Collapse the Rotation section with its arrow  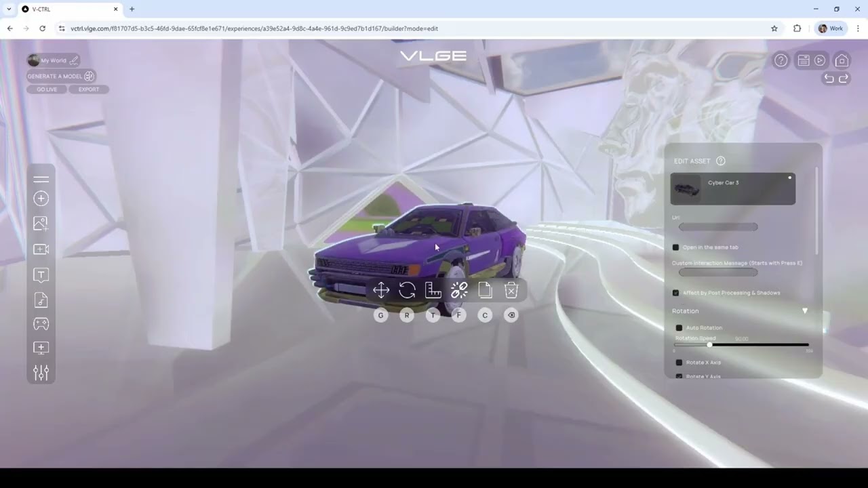pos(804,310)
